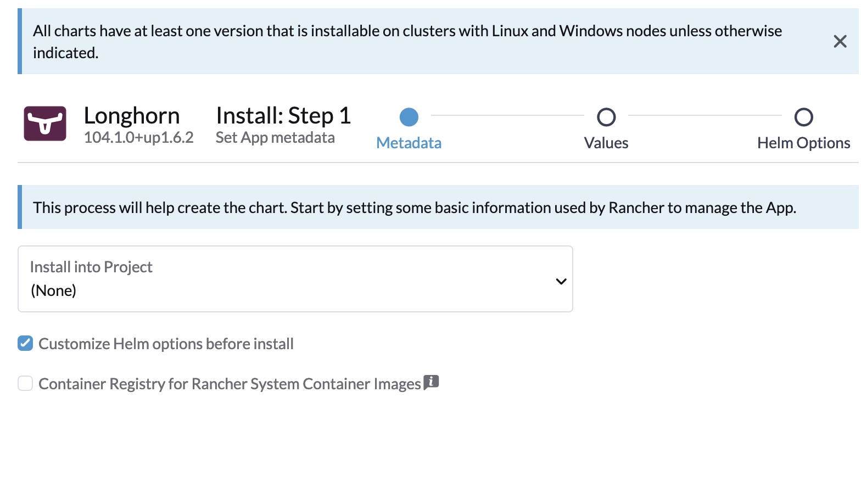
Task: Click the chart version 104.1.0+up1.6.2 text
Action: coord(138,137)
